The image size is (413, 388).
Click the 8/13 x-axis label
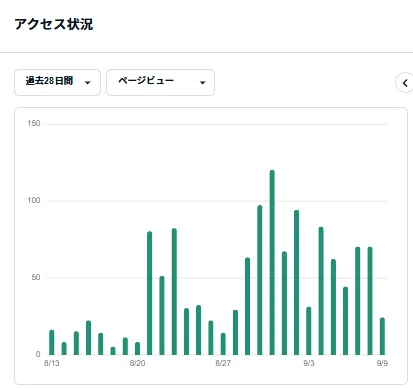click(52, 363)
